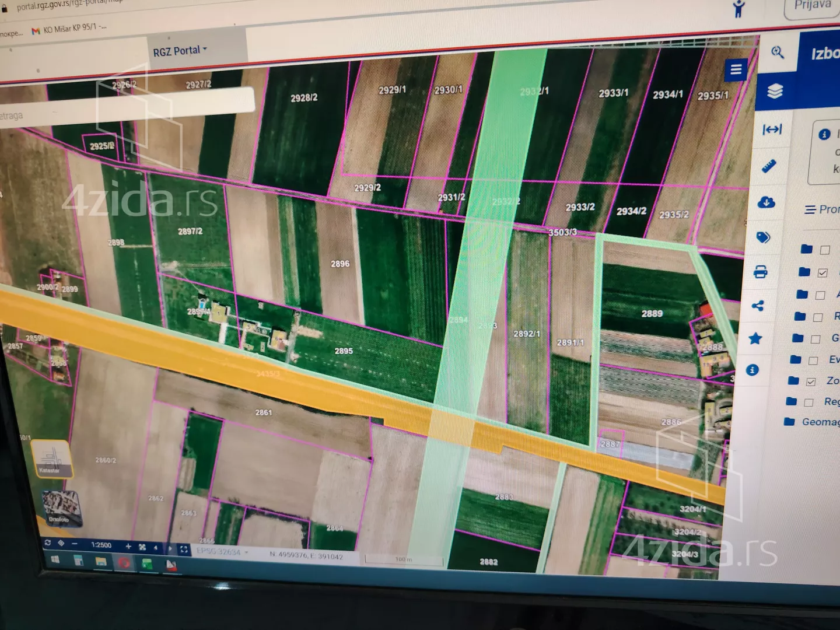Click the share map icon

[x=758, y=306]
